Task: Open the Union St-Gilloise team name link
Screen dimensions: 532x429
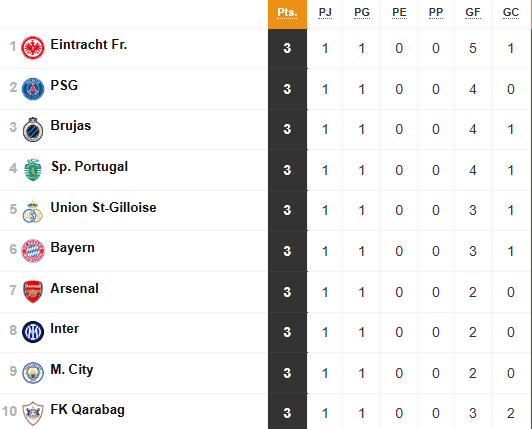Action: pyautogui.click(x=103, y=207)
